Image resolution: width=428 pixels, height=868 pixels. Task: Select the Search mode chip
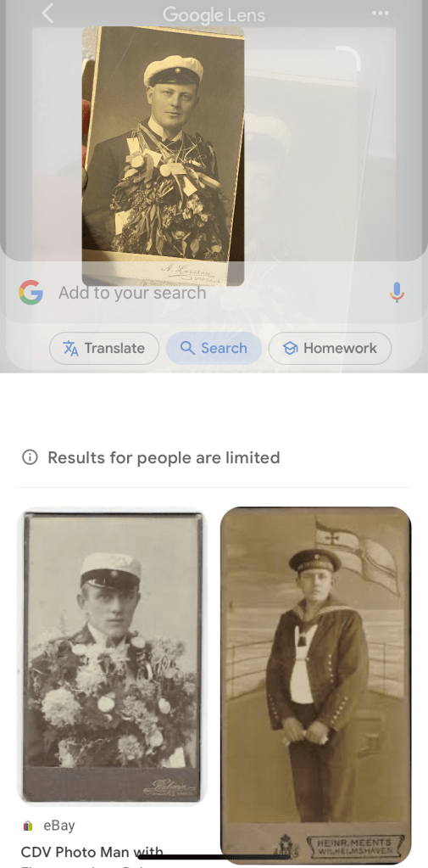coord(214,348)
